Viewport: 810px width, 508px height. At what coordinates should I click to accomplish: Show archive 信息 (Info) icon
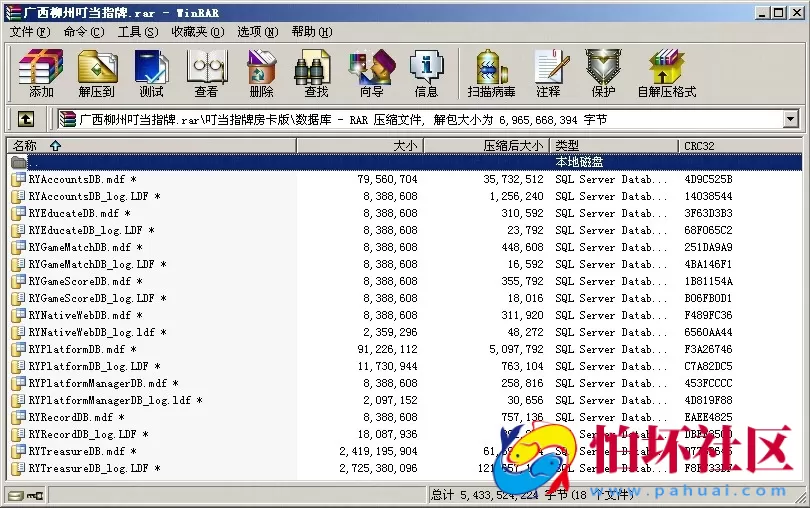[426, 71]
